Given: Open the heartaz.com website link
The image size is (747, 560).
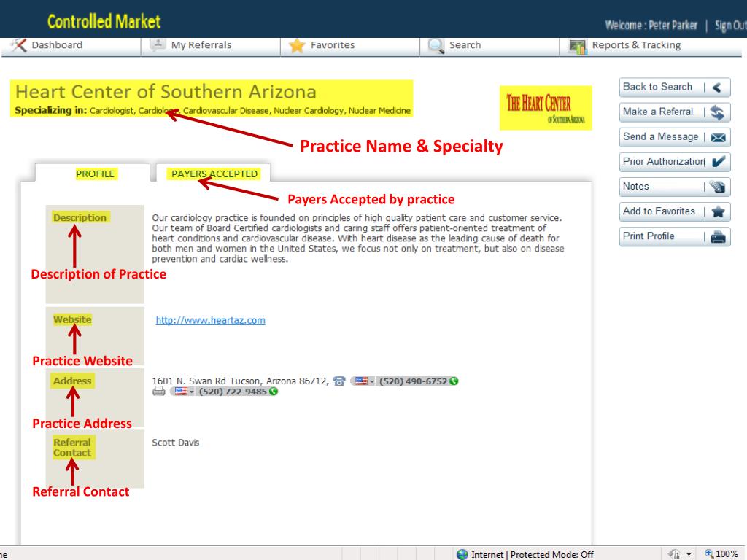Looking at the screenshot, I should point(211,321).
